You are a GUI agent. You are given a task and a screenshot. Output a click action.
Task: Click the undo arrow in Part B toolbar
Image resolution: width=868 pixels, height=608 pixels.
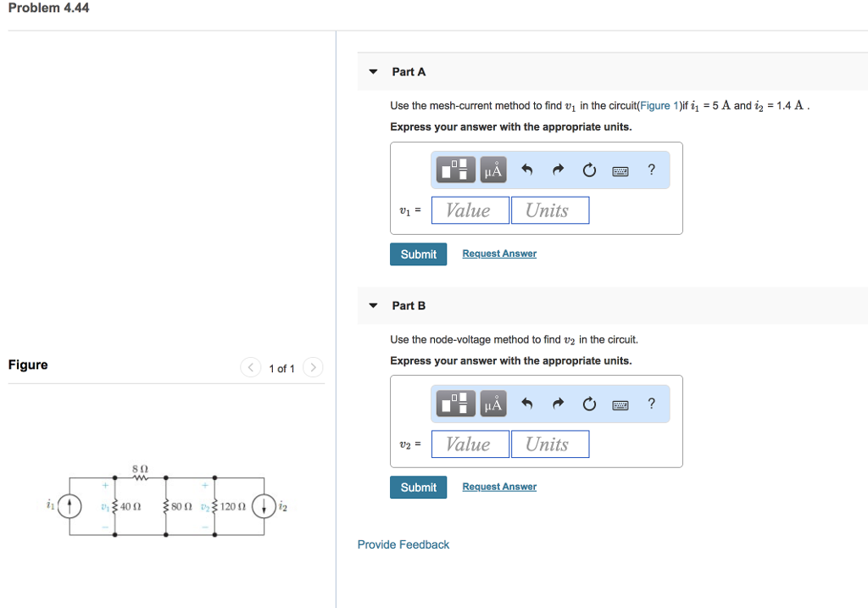click(x=526, y=404)
